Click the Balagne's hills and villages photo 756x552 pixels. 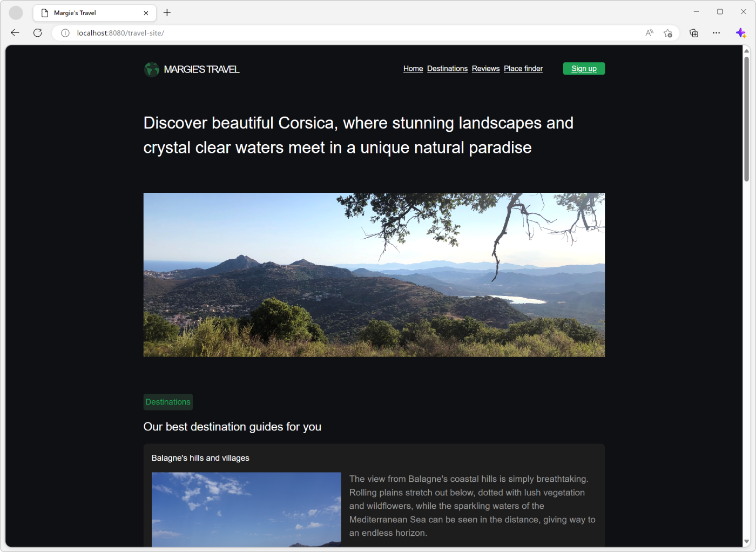coord(246,509)
